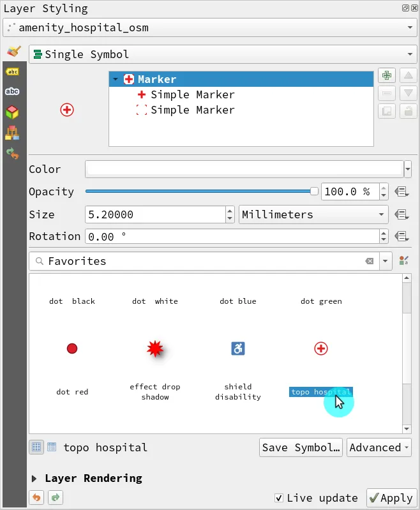Open the Style Manager icon beside Favorites
Image resolution: width=420 pixels, height=510 pixels.
(x=403, y=261)
